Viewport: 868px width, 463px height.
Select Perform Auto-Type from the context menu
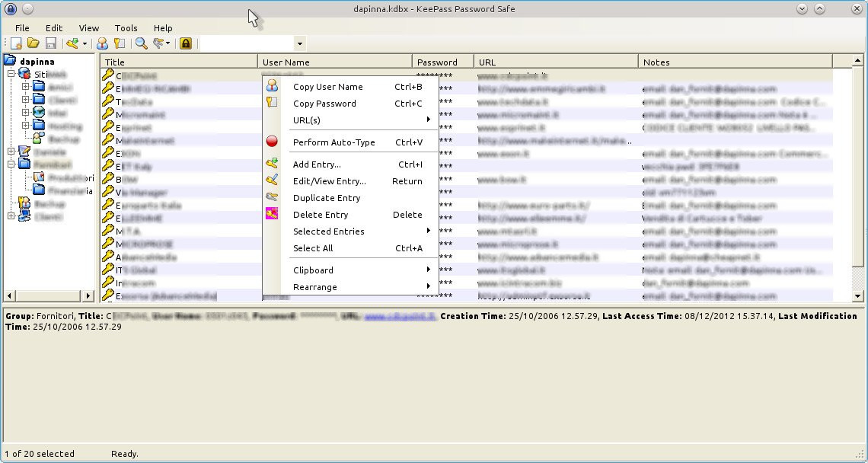click(x=333, y=142)
